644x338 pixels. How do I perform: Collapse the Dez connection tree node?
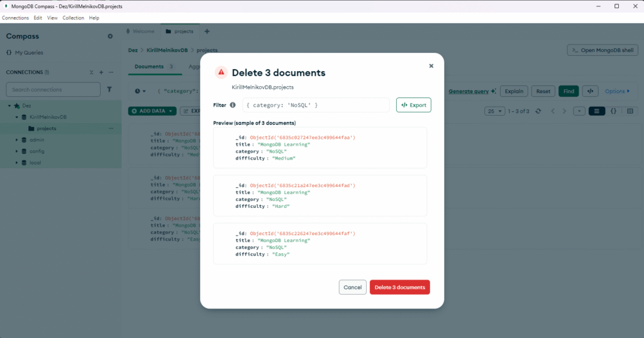pyautogui.click(x=9, y=106)
